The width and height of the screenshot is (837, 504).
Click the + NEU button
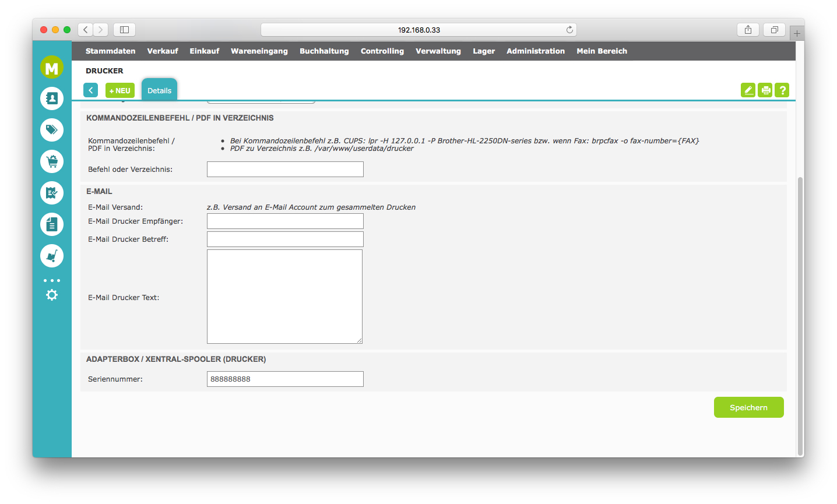pyautogui.click(x=120, y=90)
